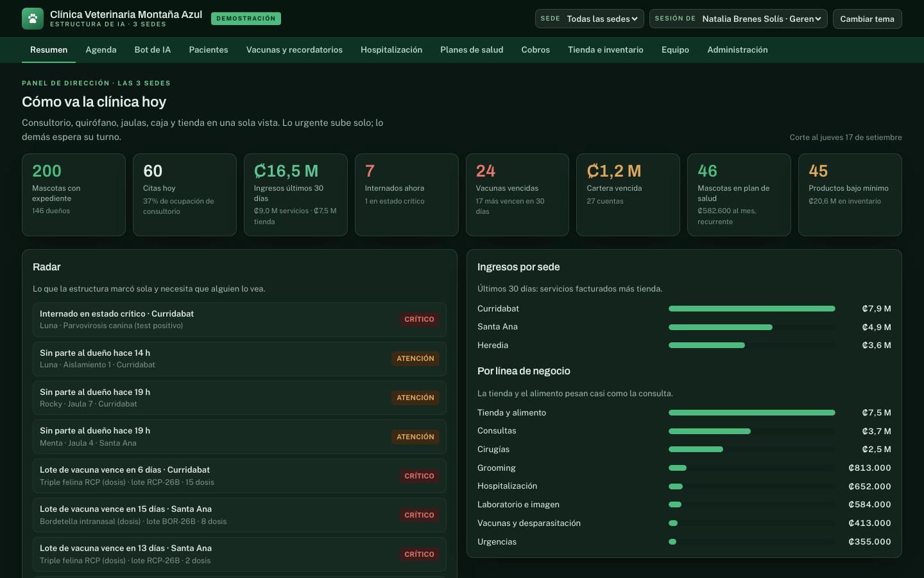Select the vence en 13 días alert
Image resolution: width=924 pixels, height=578 pixels.
click(239, 554)
